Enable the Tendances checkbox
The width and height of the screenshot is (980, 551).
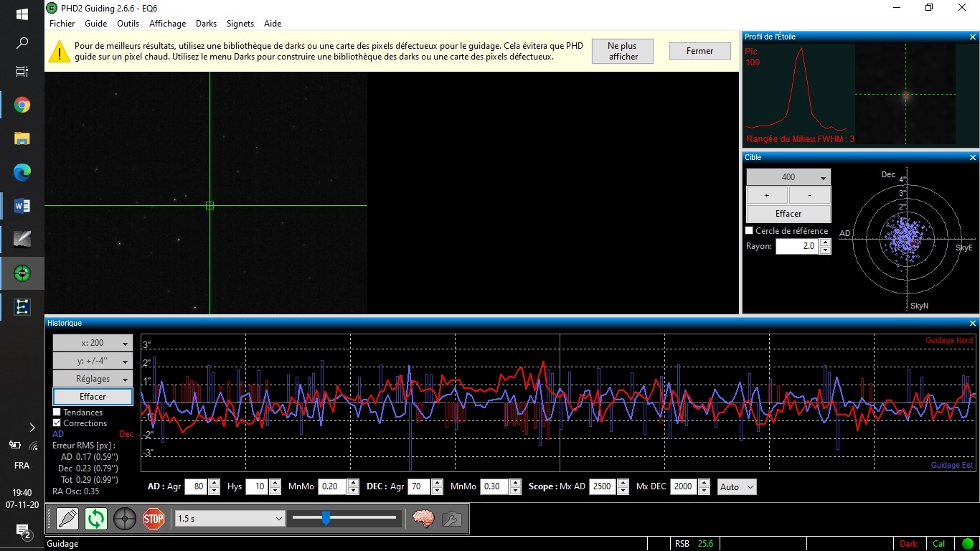click(x=57, y=413)
